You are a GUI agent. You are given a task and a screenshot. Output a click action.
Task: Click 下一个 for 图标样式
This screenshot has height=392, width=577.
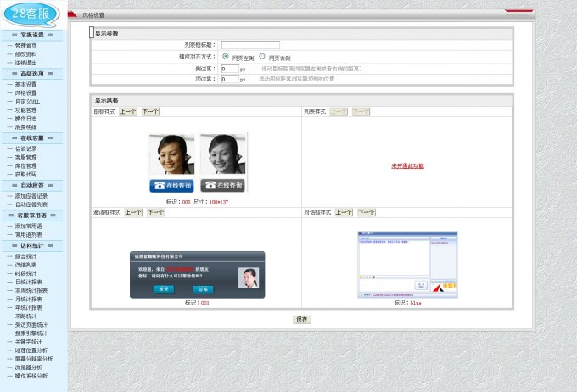150,111
